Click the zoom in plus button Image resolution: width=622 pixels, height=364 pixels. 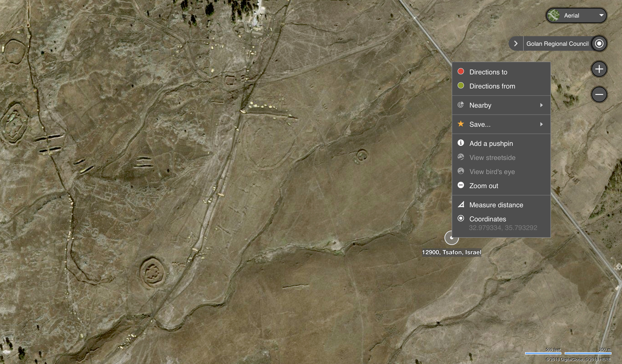(599, 69)
